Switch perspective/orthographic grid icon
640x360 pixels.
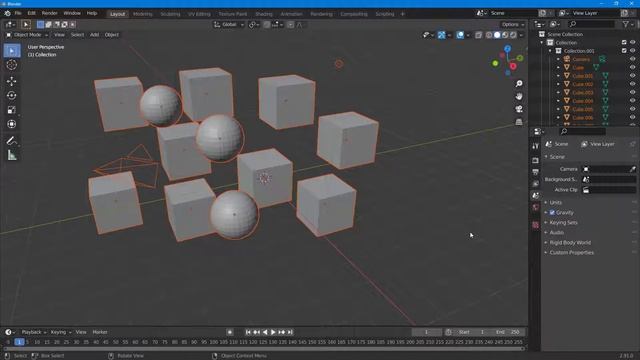point(519,122)
